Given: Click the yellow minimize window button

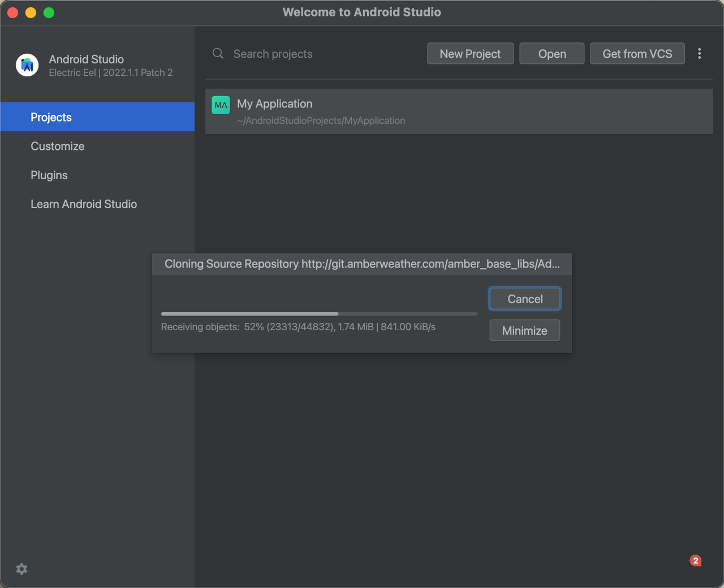Looking at the screenshot, I should point(31,12).
